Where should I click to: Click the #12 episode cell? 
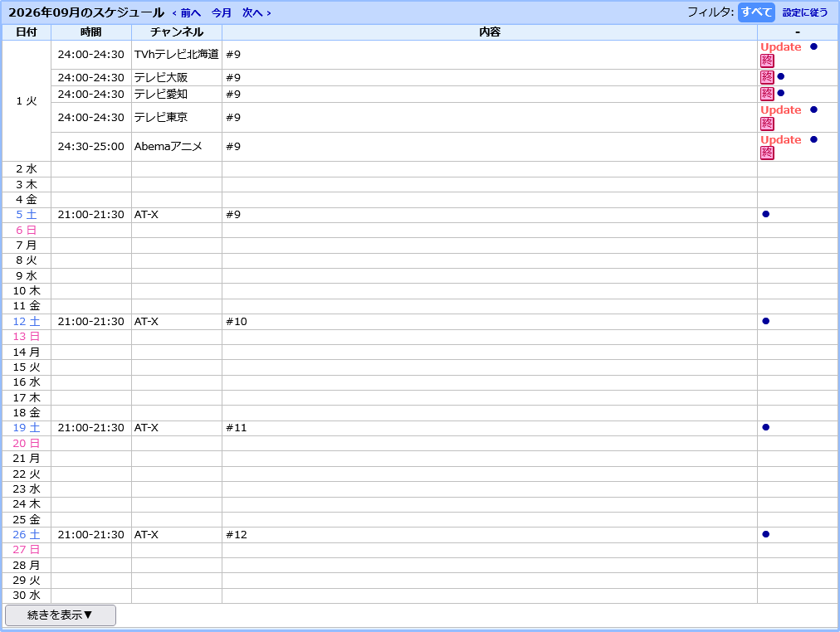(490, 535)
